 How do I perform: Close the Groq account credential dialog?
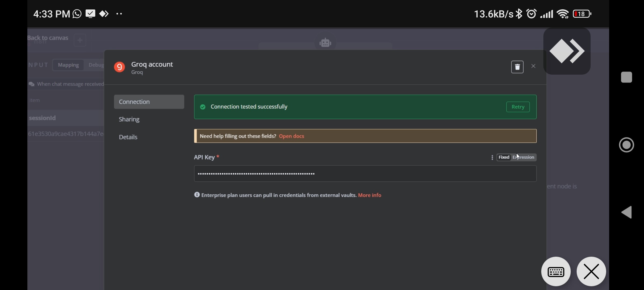tap(533, 66)
